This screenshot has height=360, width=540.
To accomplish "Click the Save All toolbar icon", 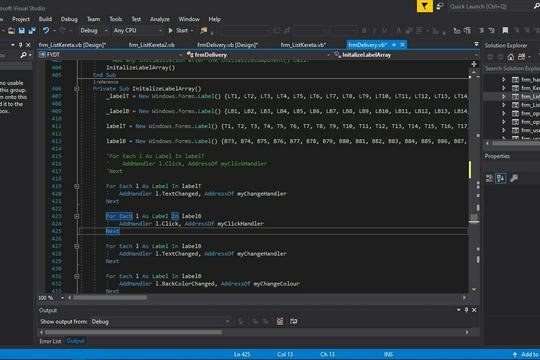I will 32,31.
